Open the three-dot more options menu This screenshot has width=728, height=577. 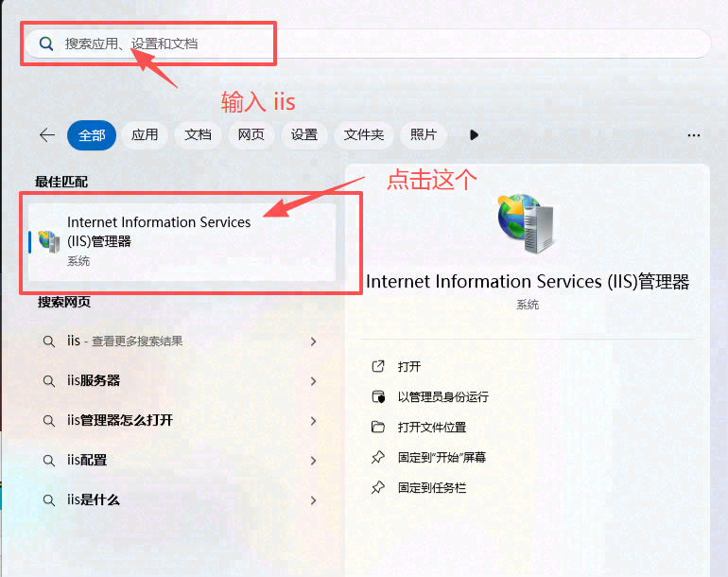click(694, 135)
